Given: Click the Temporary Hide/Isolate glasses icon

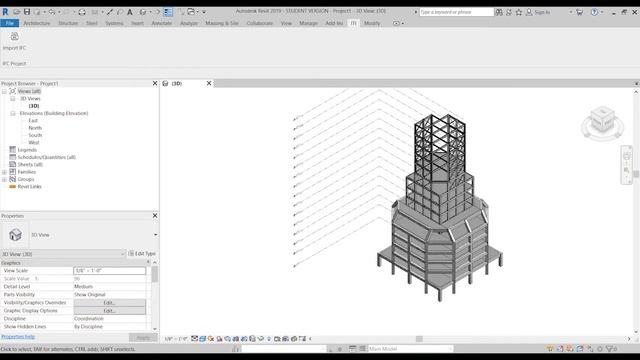Looking at the screenshot, I should click(x=261, y=338).
